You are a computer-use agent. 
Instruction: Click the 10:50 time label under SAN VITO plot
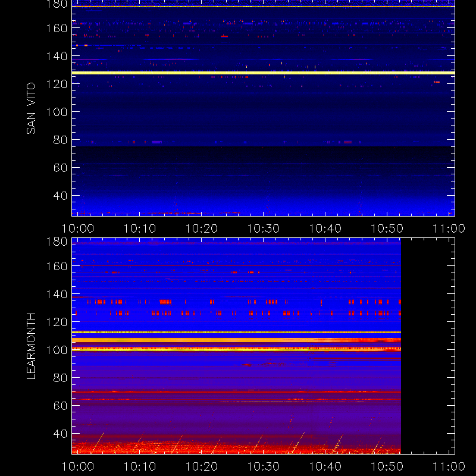pyautogui.click(x=387, y=228)
